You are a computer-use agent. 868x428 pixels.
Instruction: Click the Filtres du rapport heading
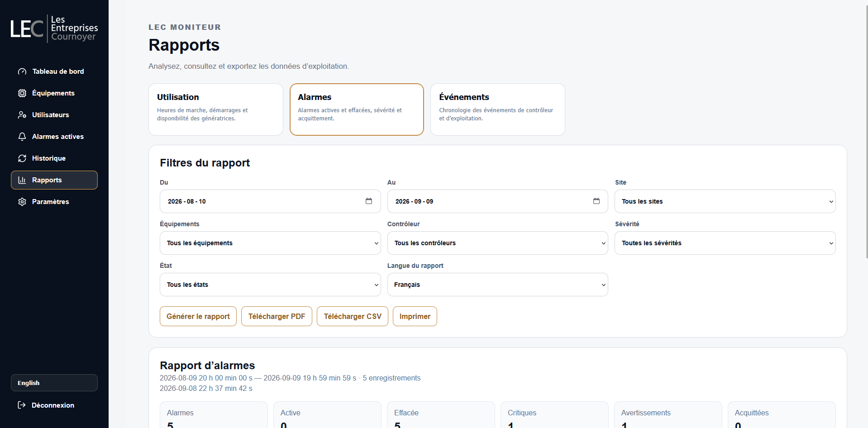tap(205, 163)
